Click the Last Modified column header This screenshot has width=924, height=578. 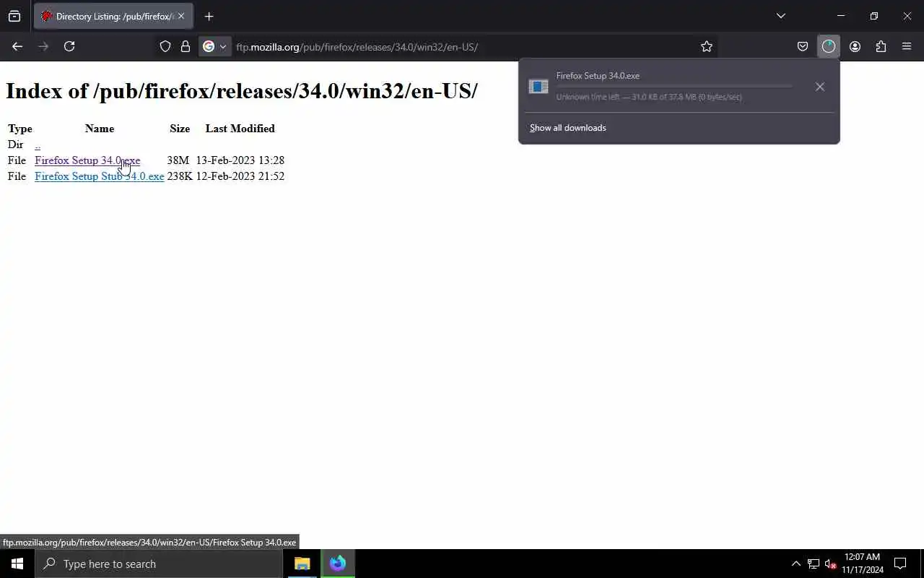coord(240,129)
